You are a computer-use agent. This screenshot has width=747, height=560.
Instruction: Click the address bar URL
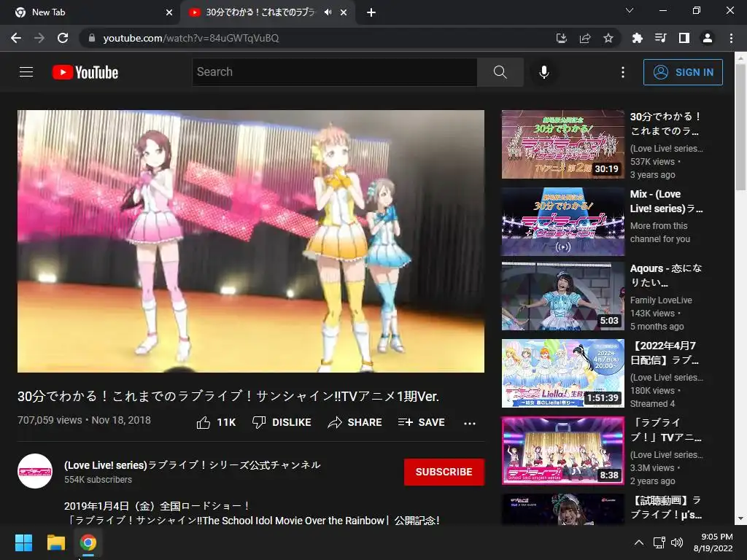191,38
